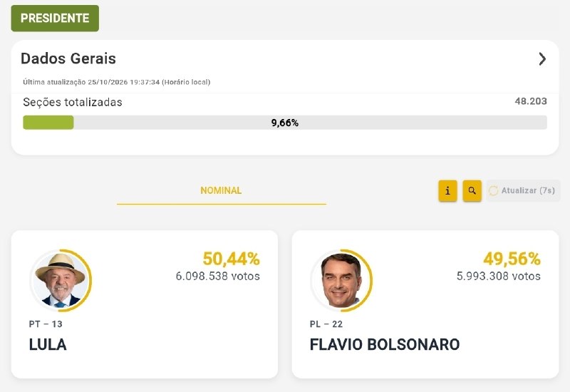This screenshot has width=570, height=392.
Task: Select the PRESIDENTE green badge
Action: point(55,19)
